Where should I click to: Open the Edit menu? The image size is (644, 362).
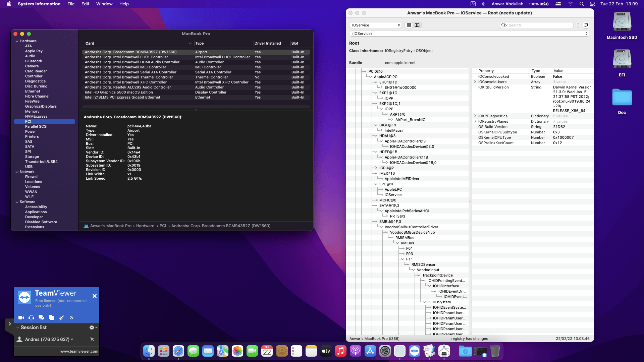(86, 4)
